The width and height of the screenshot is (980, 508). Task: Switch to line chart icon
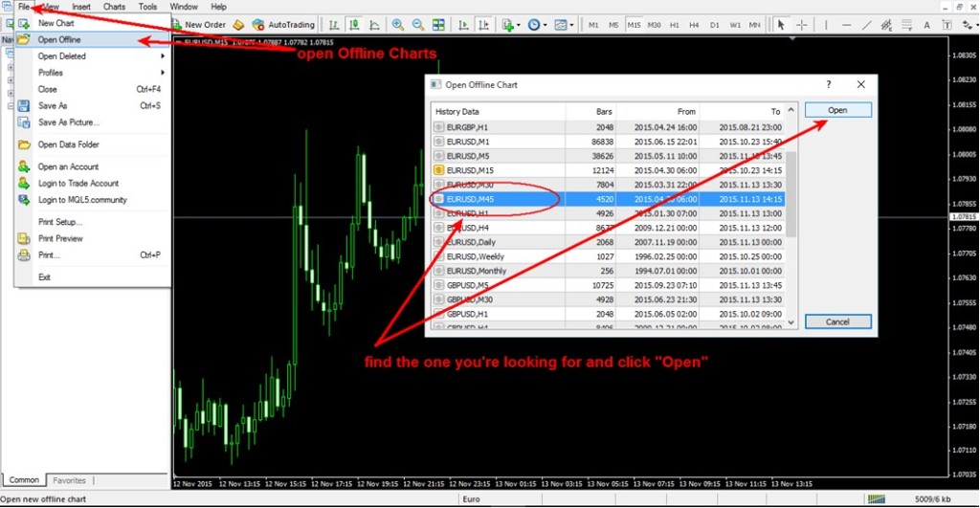coord(374,24)
